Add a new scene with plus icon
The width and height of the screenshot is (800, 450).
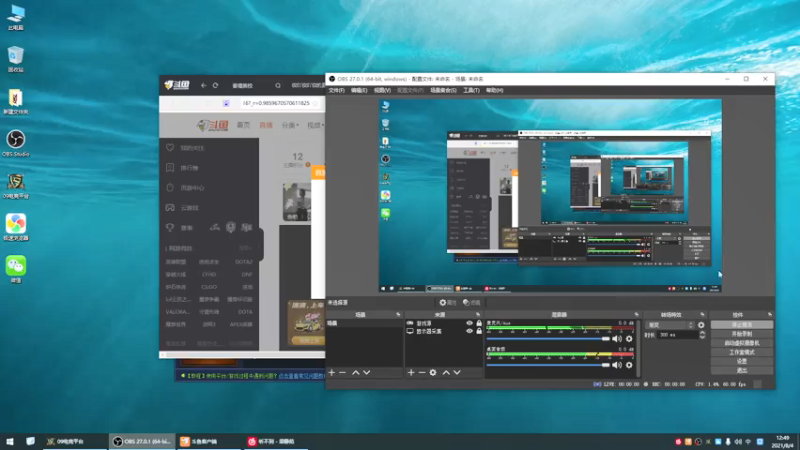[332, 372]
